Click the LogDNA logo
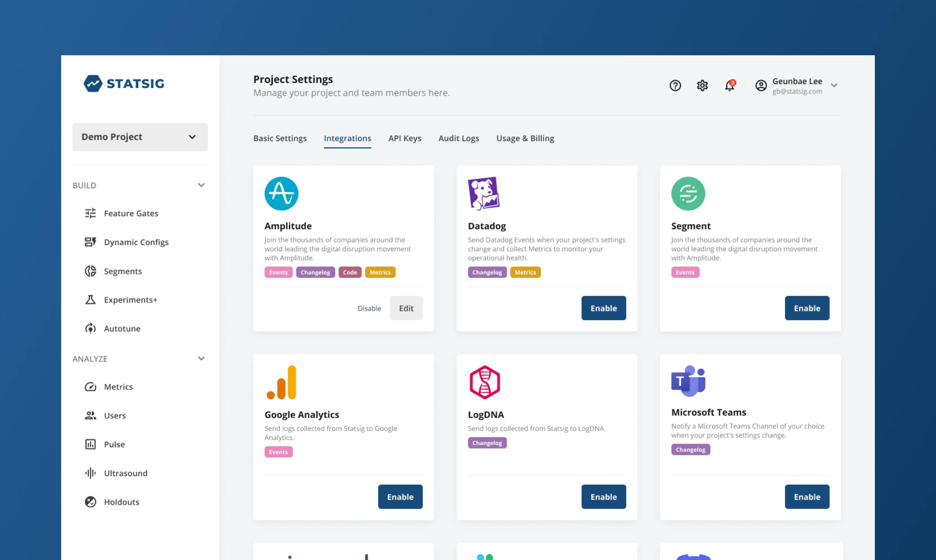The height and width of the screenshot is (560, 936). (x=485, y=382)
